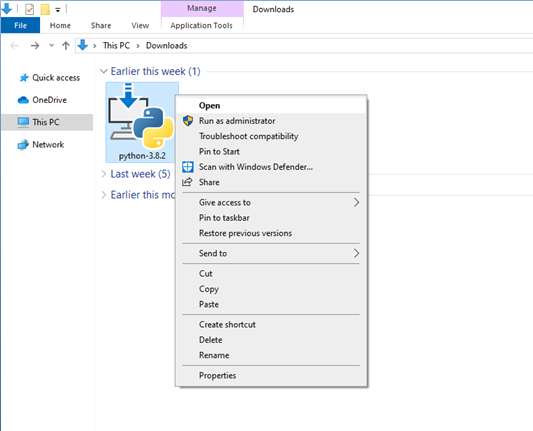Choose Properties in the context menu
The height and width of the screenshot is (431, 533).
[x=271, y=375]
